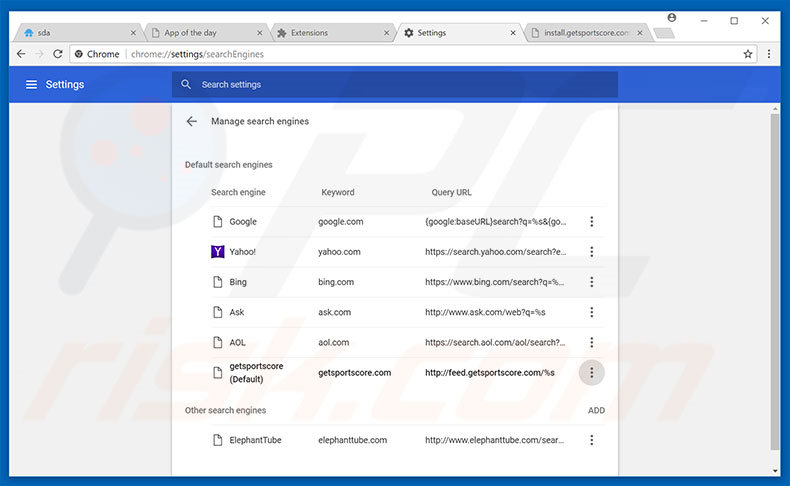Open more actions for Ask search engine
The width and height of the screenshot is (790, 486).
591,312
